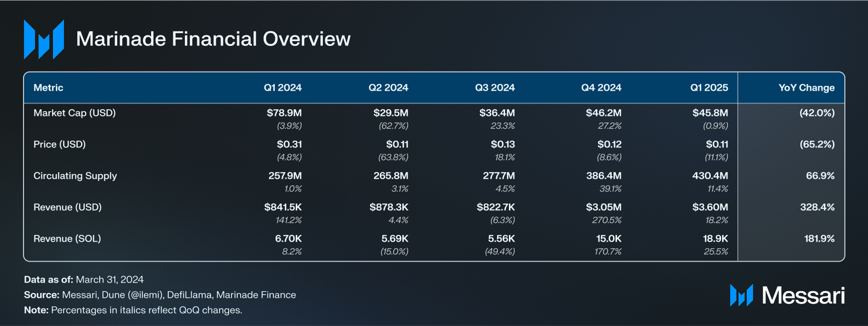
Task: Click the '$45.8M' market cap value
Action: [710, 113]
